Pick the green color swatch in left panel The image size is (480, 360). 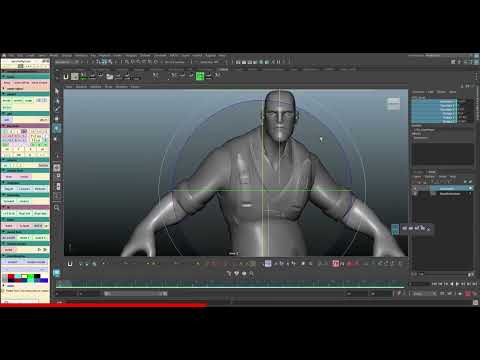31,276
